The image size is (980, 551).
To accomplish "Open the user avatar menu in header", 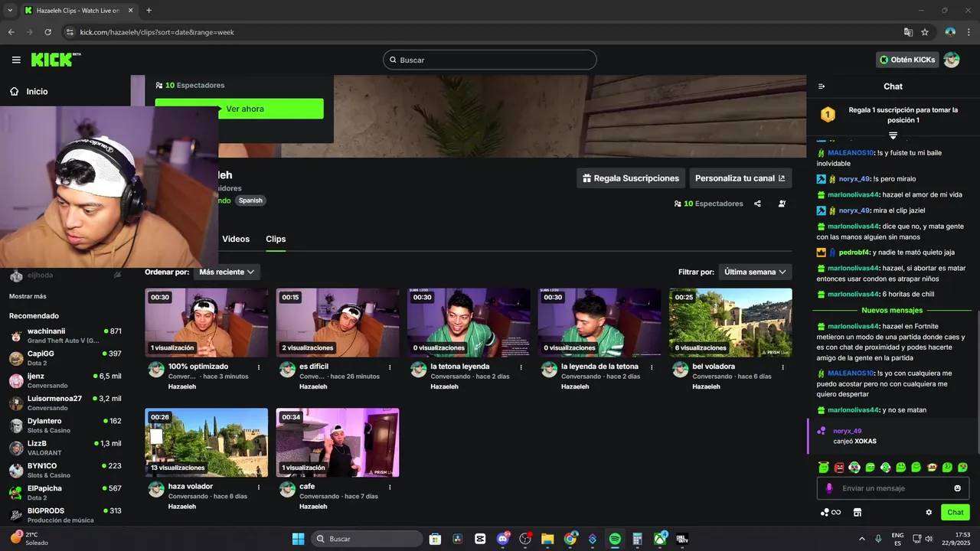I will click(x=951, y=60).
